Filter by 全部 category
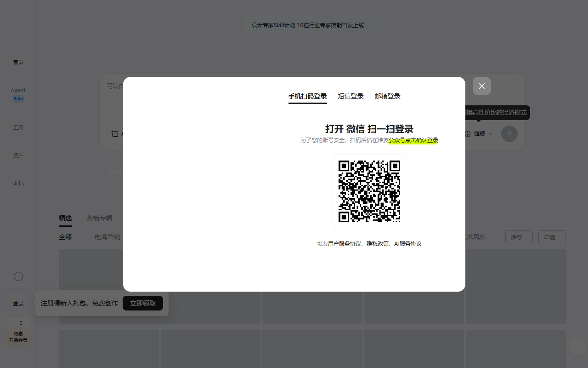This screenshot has height=368, width=588. point(65,237)
